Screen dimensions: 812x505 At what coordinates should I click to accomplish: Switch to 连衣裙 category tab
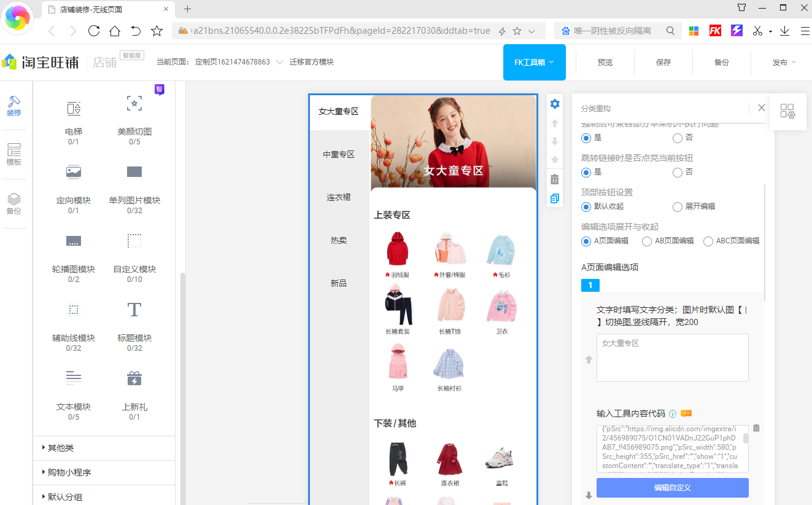pos(339,197)
